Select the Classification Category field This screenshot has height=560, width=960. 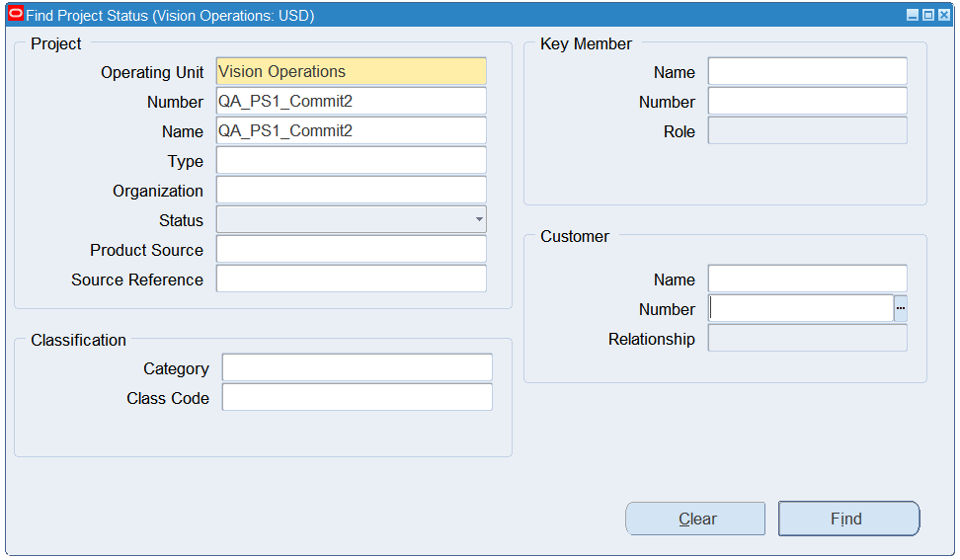(x=358, y=367)
